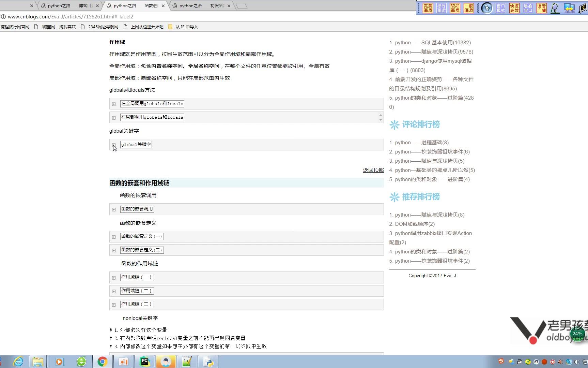The height and width of the screenshot is (368, 588).
Task: Click the 语音广播 broadcast icon
Action: 541,8
